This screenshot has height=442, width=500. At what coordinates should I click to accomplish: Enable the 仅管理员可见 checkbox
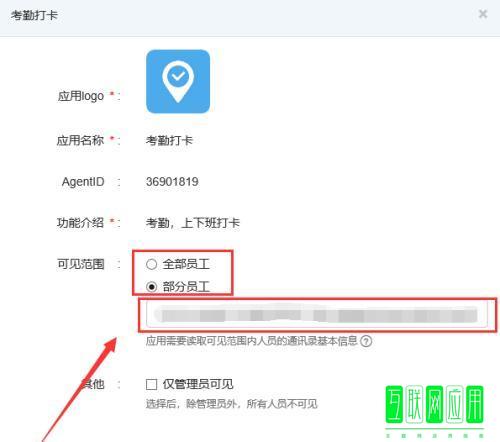[151, 384]
